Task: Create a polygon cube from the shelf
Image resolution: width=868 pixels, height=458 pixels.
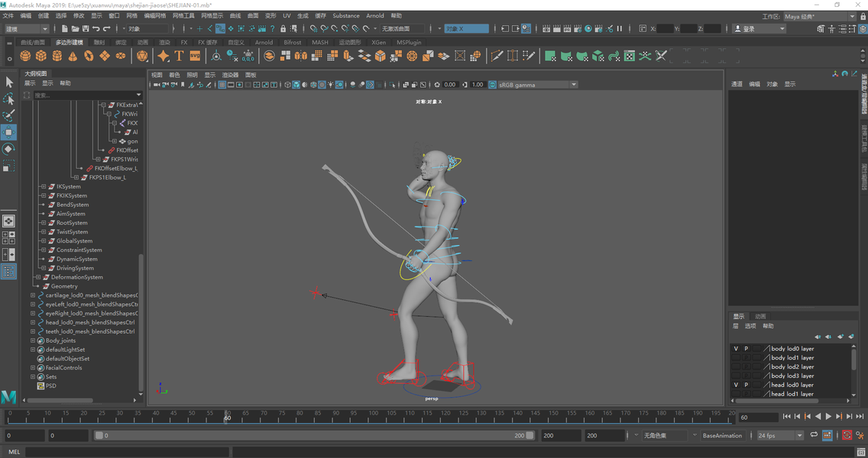Action: point(41,56)
